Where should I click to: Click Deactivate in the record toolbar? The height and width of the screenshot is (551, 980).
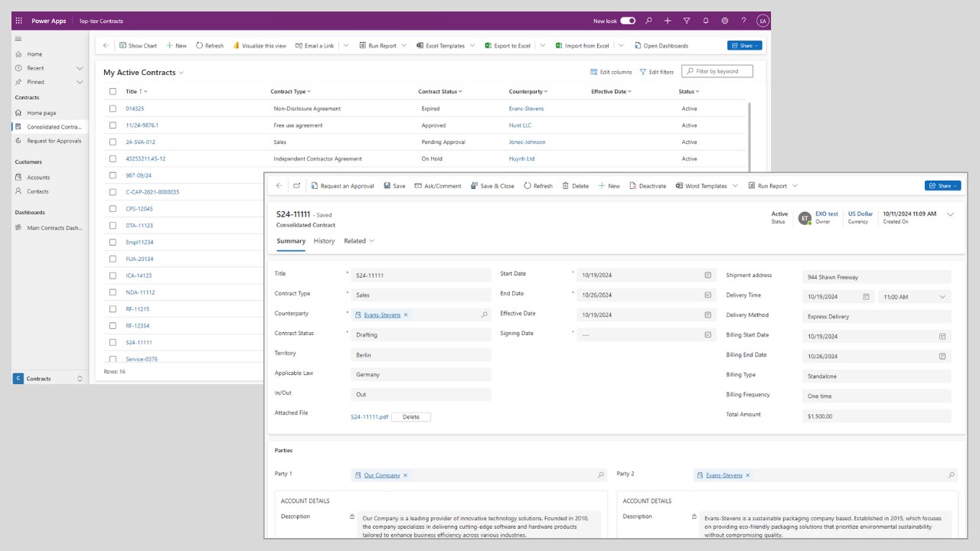648,186
